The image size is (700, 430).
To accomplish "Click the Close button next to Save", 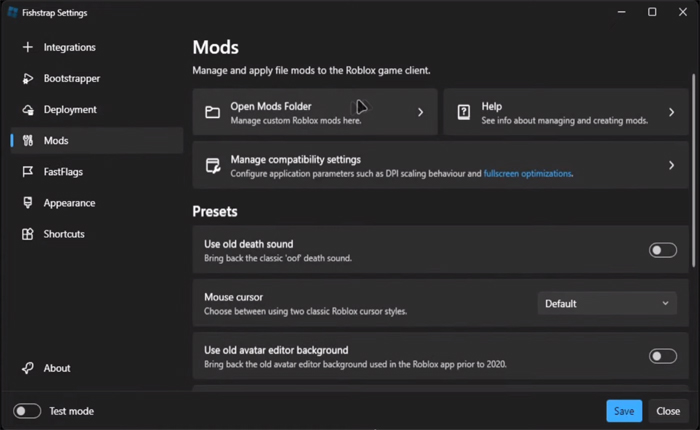I will (668, 411).
